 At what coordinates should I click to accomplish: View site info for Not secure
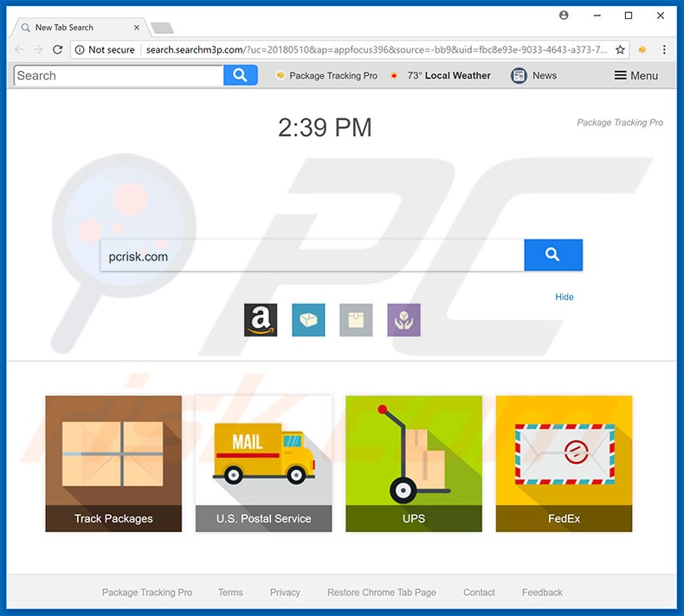tap(105, 49)
